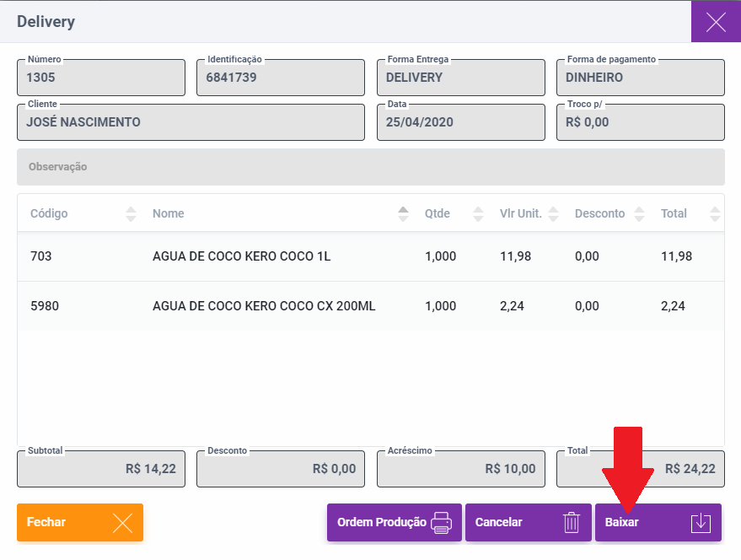Screen dimensions: 741x560
Task: Sort by Total column sort arrows
Action: click(x=715, y=214)
